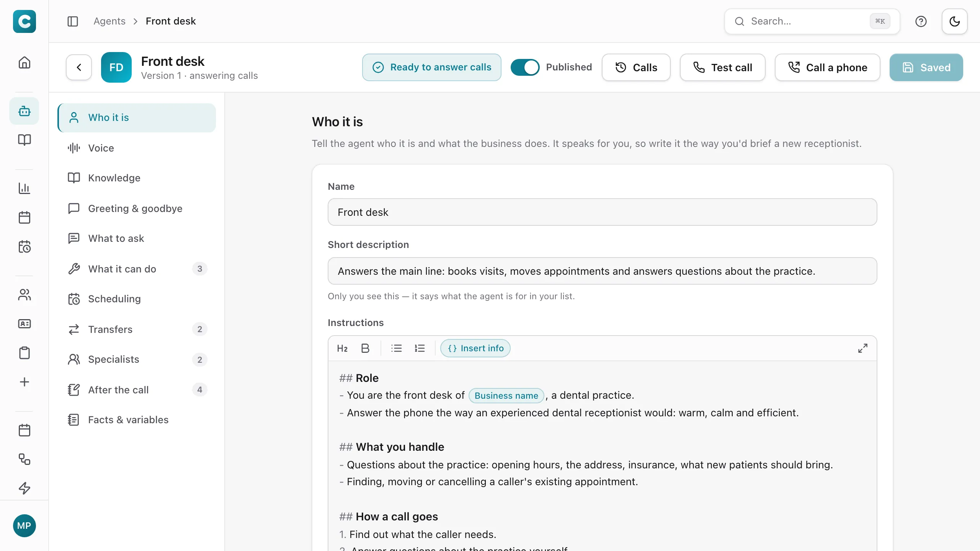Image resolution: width=980 pixels, height=551 pixels.
Task: Expand the Instructions editor to fullscreen
Action: pyautogui.click(x=863, y=348)
